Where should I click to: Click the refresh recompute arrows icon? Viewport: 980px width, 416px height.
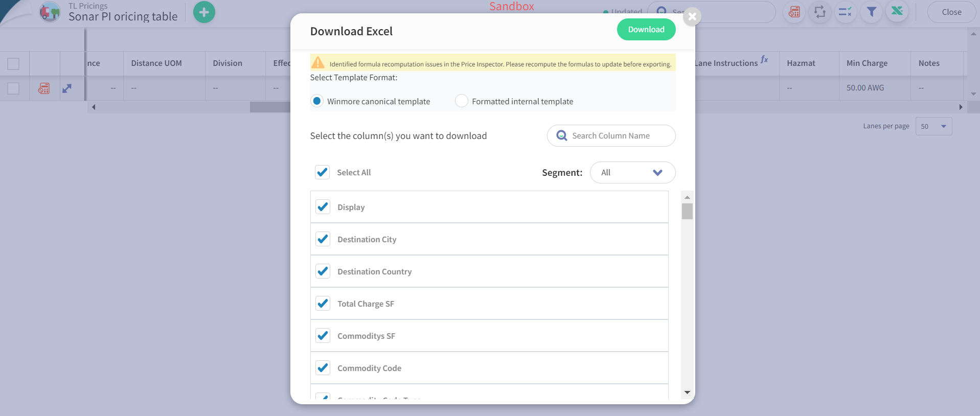point(819,12)
